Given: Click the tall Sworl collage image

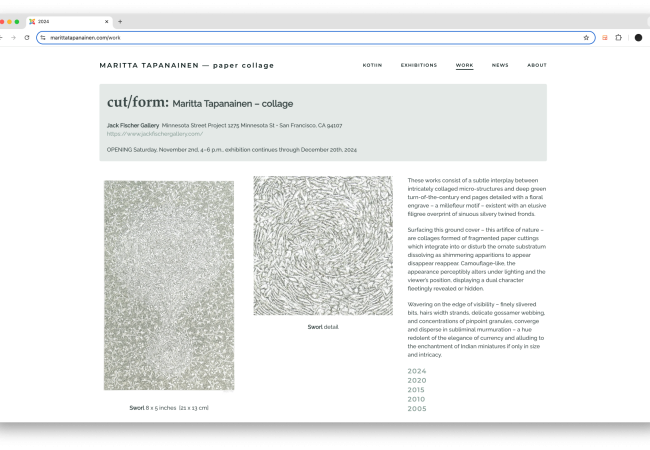Looking at the screenshot, I should [x=169, y=285].
